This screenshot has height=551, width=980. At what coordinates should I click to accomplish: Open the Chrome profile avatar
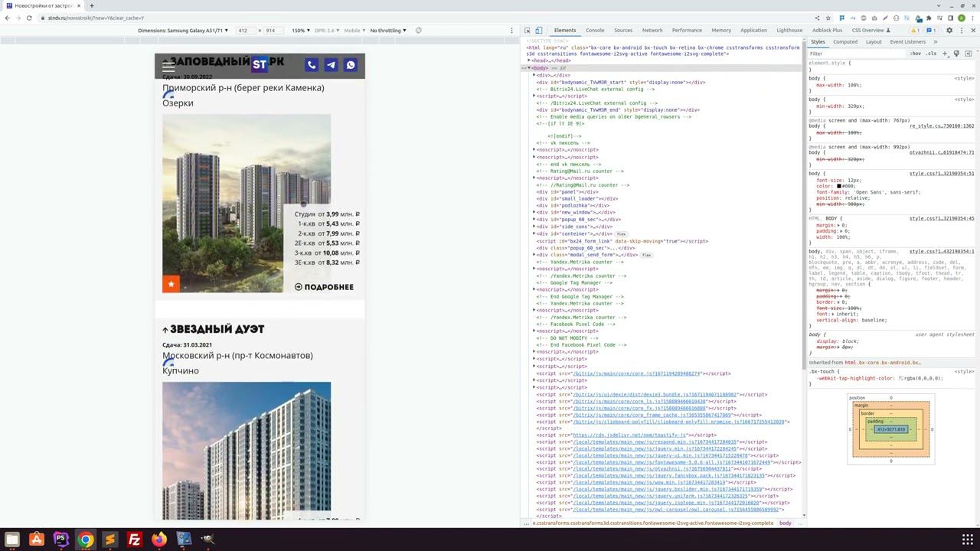(x=962, y=18)
